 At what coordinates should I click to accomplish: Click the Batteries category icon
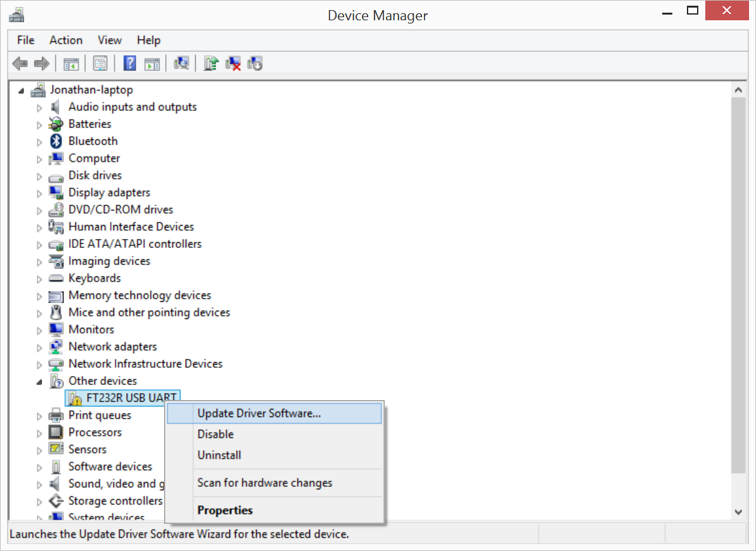click(x=56, y=124)
